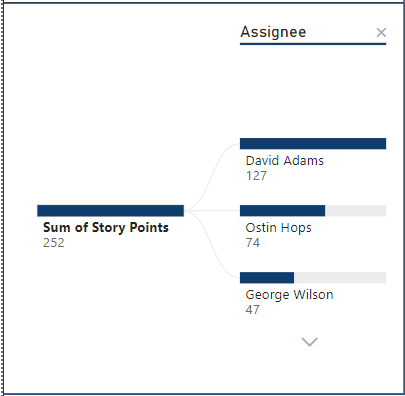The height and width of the screenshot is (396, 405).
Task: Click the connector curve leading to David Adams
Action: point(213,177)
